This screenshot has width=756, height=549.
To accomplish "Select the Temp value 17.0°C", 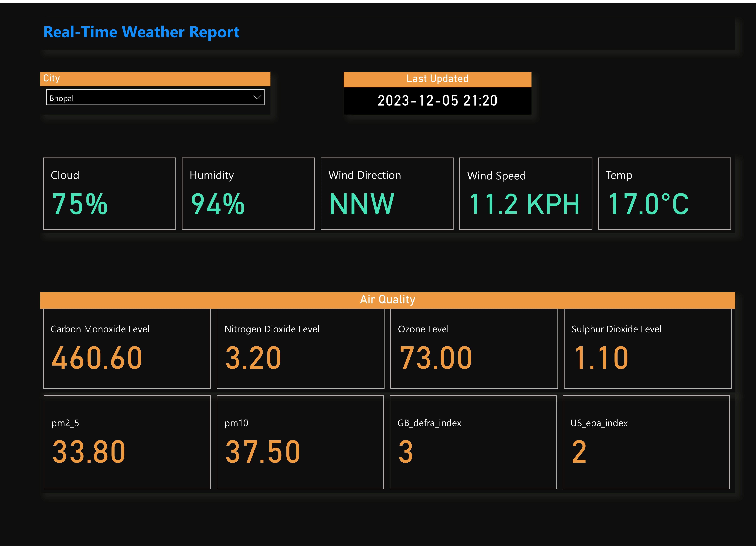I will [x=649, y=204].
